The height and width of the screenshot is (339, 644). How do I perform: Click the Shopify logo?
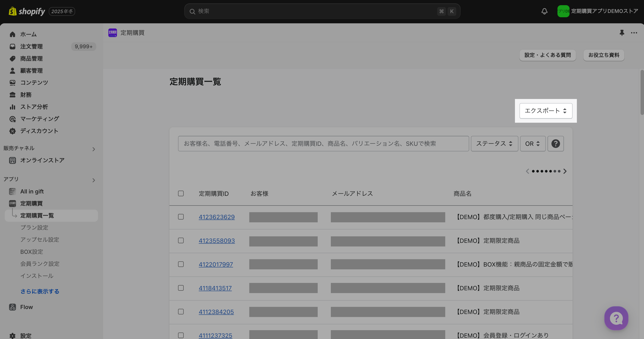tap(27, 11)
